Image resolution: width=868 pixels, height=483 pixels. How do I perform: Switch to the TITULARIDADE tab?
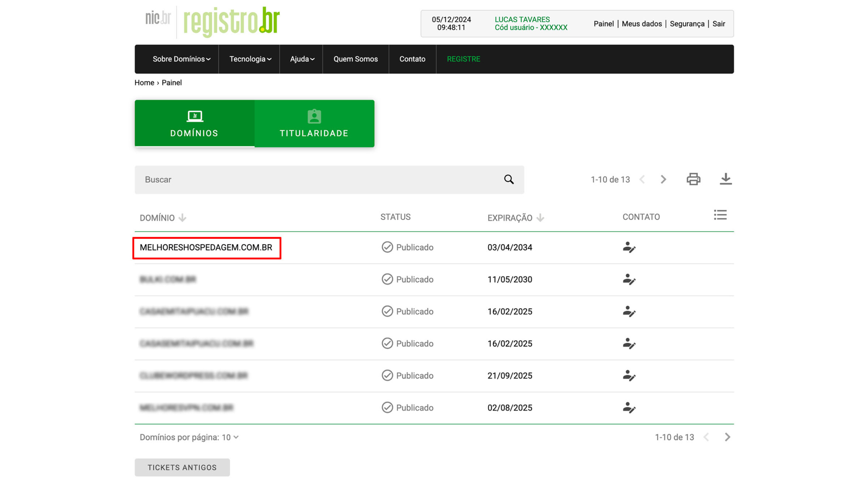tap(314, 123)
